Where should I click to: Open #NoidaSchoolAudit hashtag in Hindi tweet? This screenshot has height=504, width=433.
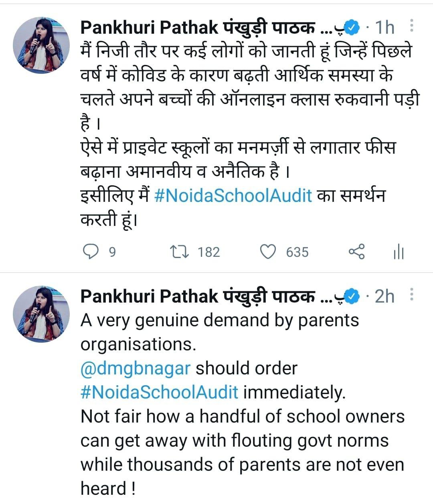tap(233, 196)
